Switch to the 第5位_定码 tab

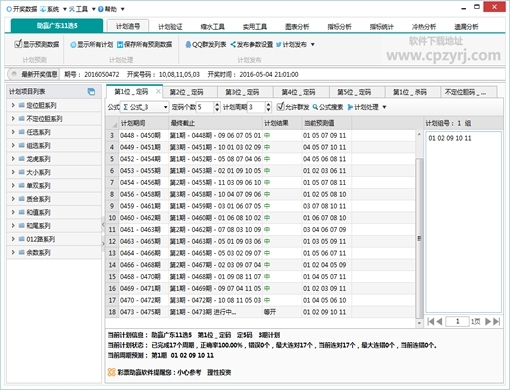point(357,92)
